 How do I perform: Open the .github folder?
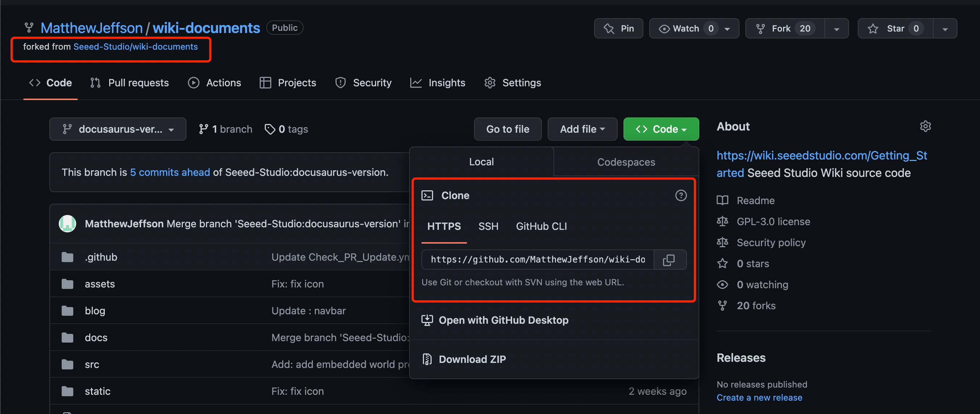[101, 257]
